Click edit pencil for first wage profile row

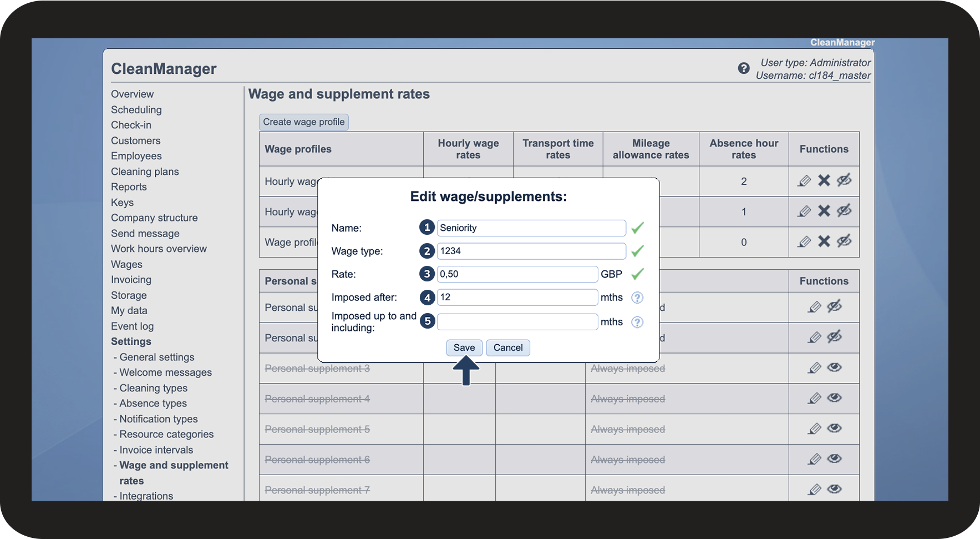[x=804, y=181]
